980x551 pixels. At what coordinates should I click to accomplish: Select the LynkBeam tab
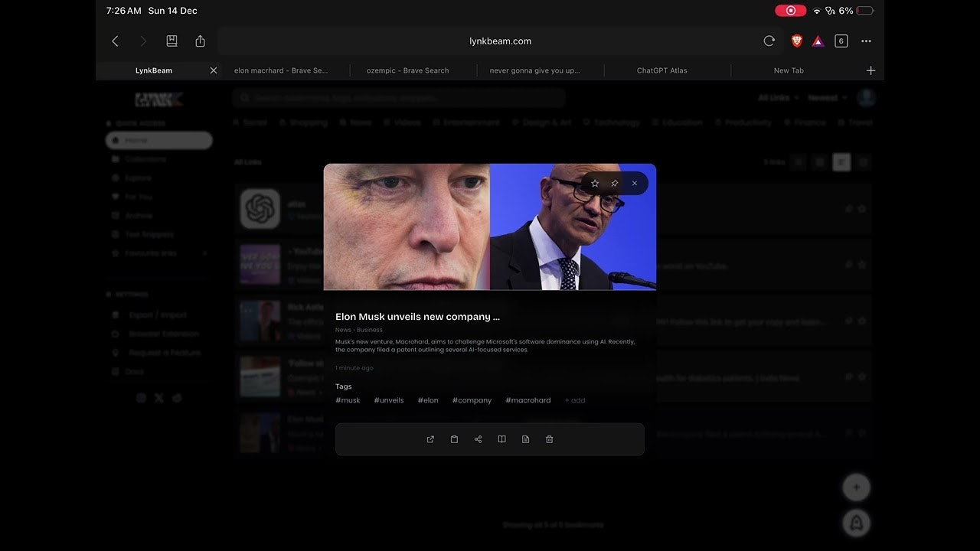pyautogui.click(x=154, y=70)
